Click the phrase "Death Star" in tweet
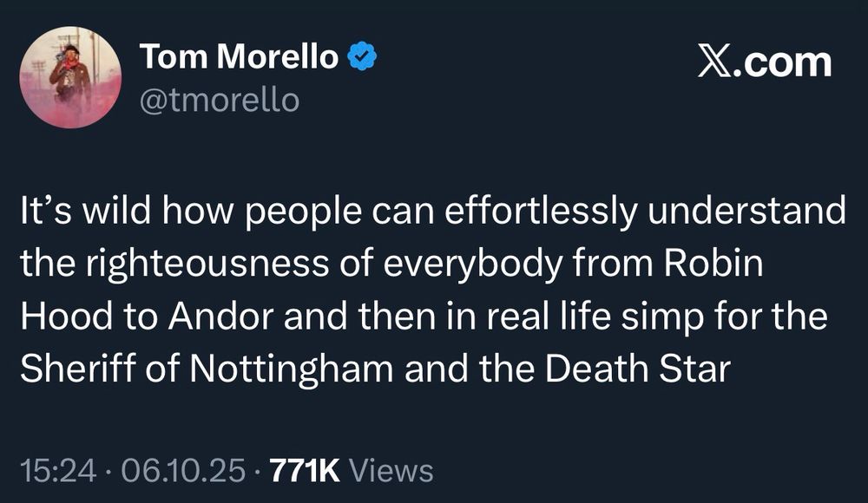868x503 pixels. (638, 369)
